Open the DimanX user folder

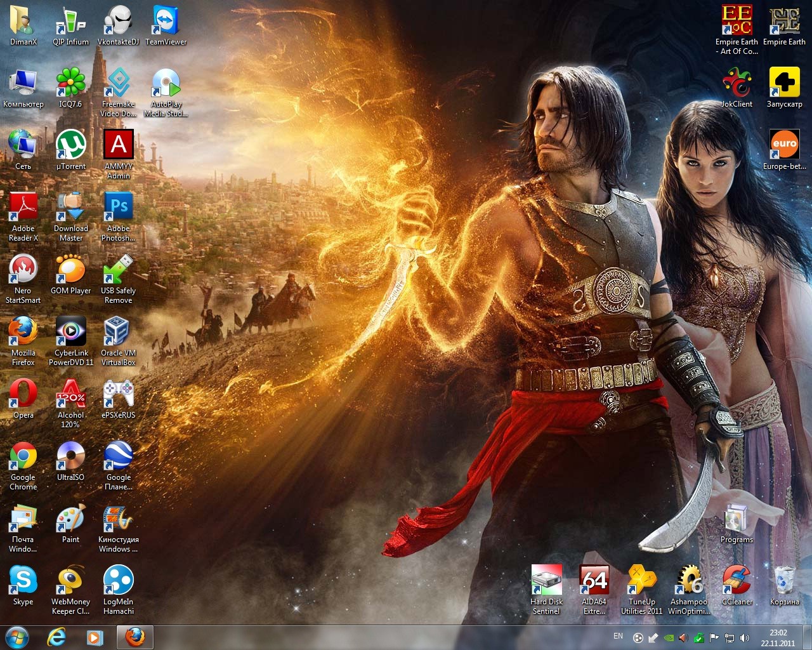[23, 25]
